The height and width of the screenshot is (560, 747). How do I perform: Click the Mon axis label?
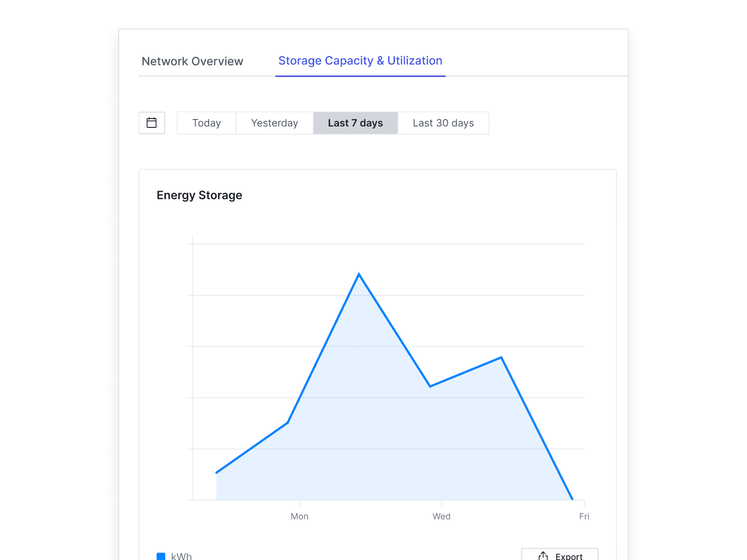[299, 516]
